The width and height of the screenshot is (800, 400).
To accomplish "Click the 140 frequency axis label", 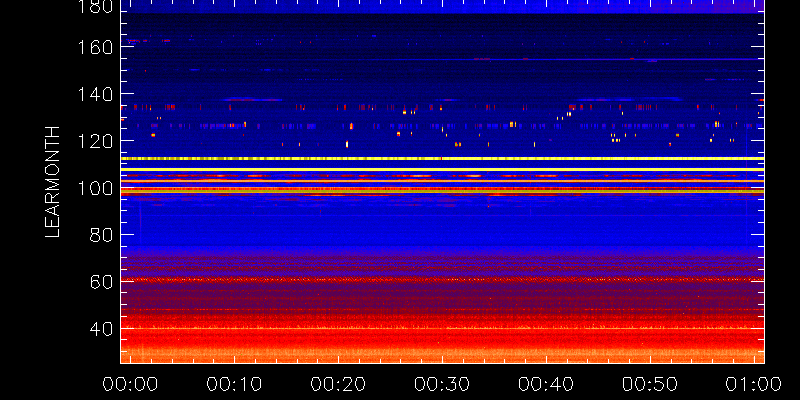I will click(x=95, y=95).
